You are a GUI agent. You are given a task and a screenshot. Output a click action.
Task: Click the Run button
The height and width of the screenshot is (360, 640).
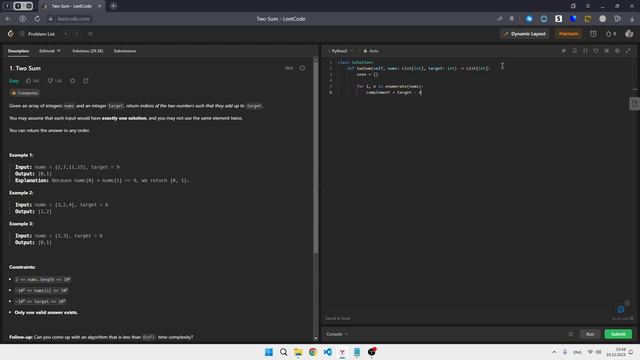590,334
